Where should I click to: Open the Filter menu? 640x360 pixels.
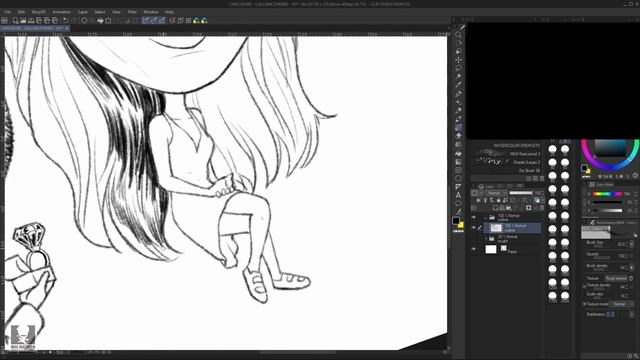[132, 12]
